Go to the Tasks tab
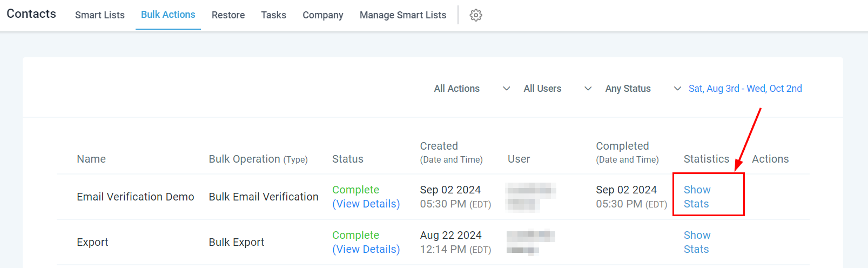Viewport: 868px width, 268px height. click(x=273, y=15)
